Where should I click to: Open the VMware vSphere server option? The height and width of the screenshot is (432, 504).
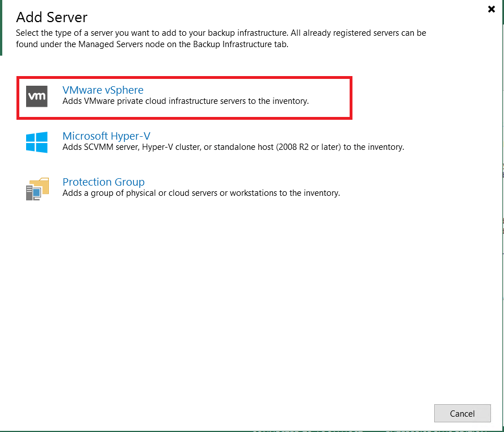[103, 90]
